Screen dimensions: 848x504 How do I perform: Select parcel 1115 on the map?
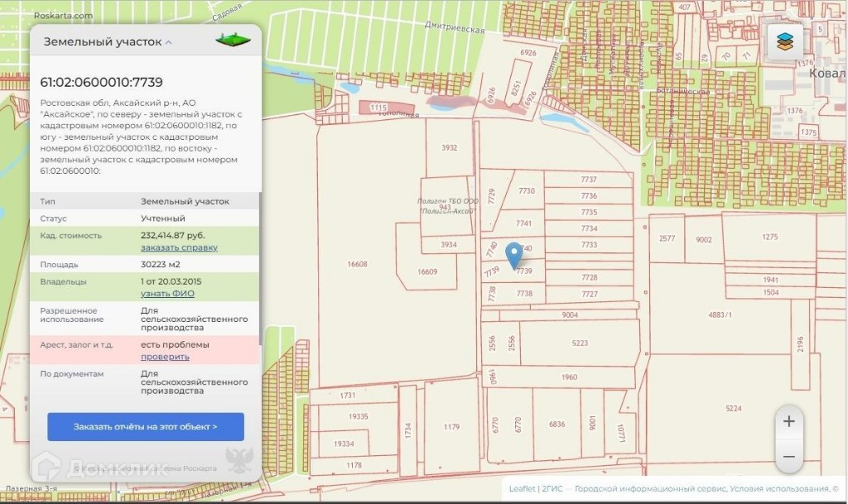[378, 108]
